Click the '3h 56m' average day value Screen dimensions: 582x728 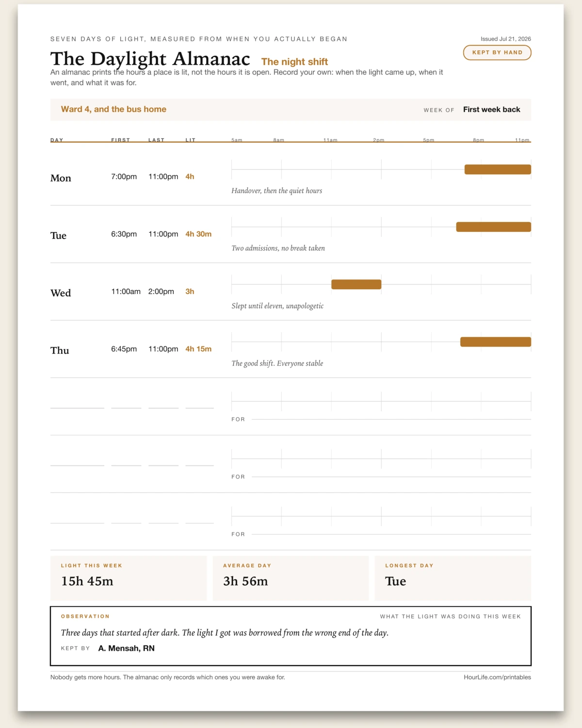[x=245, y=581]
